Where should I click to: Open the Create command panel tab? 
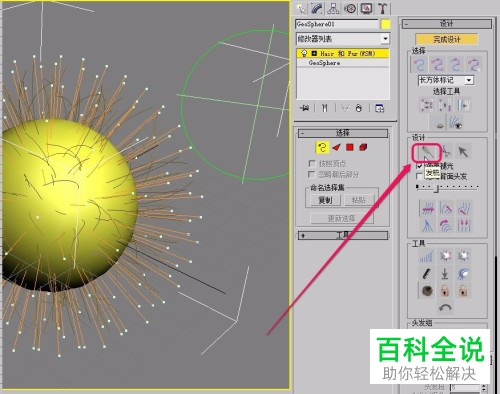click(301, 8)
